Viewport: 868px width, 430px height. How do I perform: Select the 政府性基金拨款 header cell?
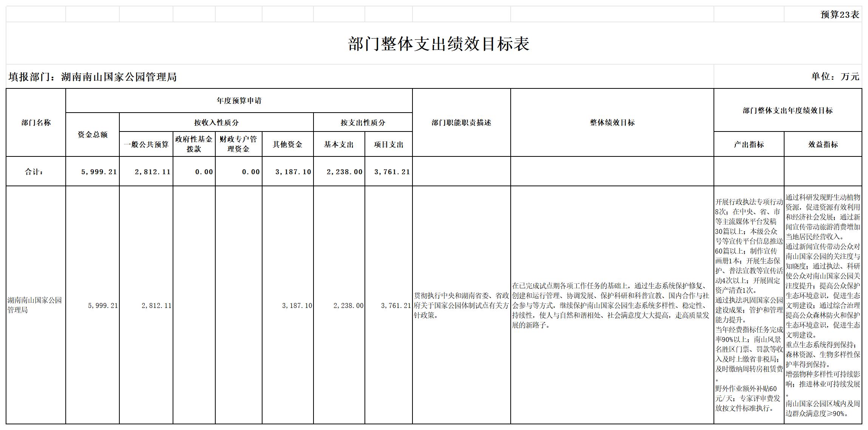point(194,144)
